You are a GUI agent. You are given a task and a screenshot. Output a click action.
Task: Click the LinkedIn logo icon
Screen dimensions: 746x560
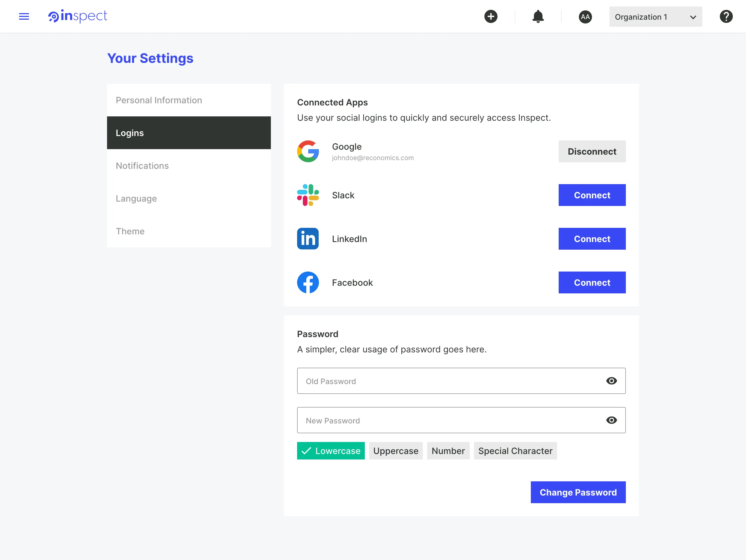click(308, 239)
